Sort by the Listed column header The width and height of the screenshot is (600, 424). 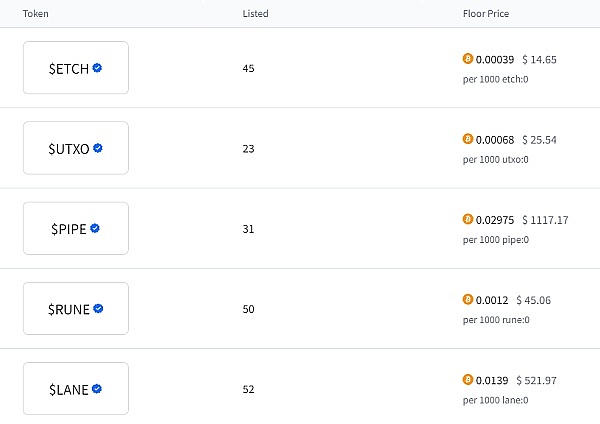point(255,14)
